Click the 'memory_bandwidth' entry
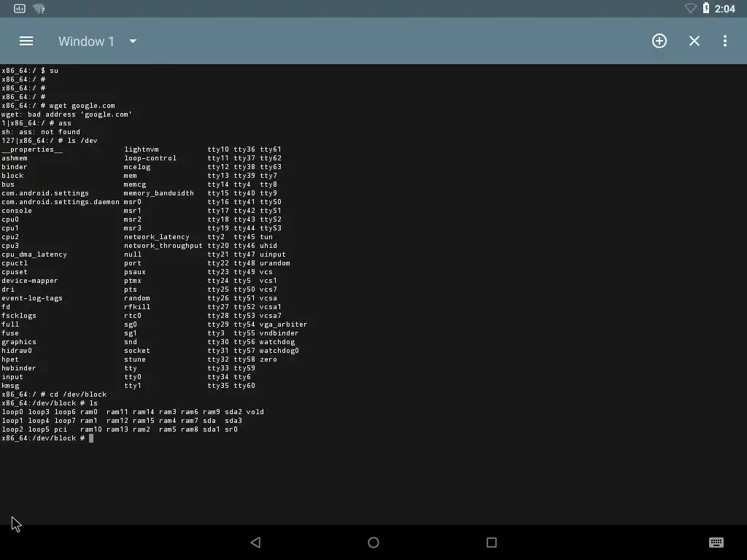The width and height of the screenshot is (747, 560). point(158,193)
